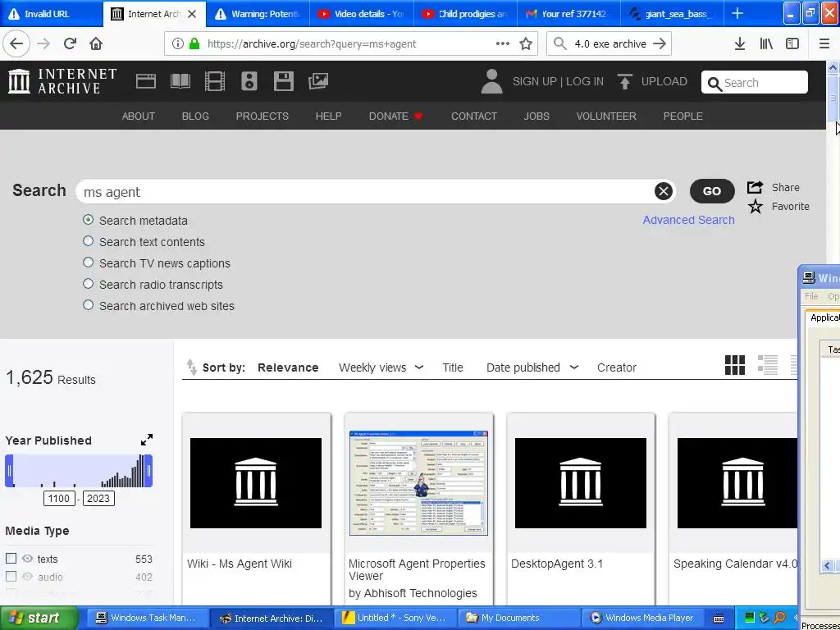
Task: Check the texts media type checkbox
Action: [x=11, y=558]
